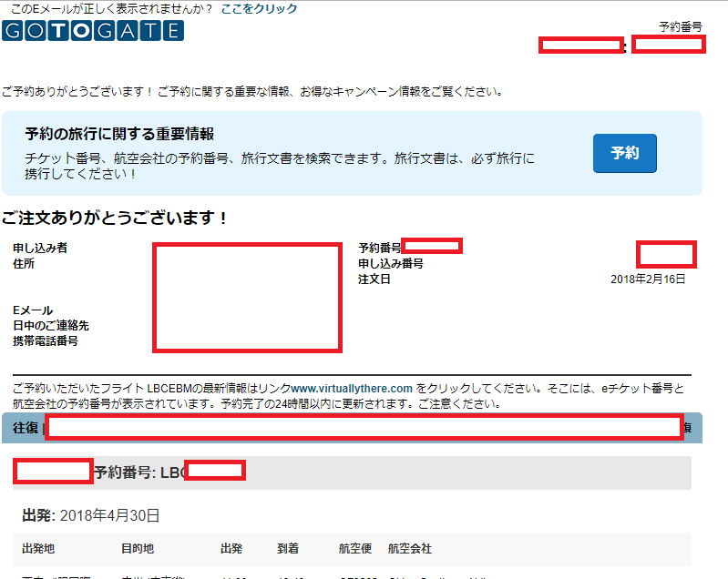Click the GOTOGATE logo
The width and height of the screenshot is (728, 579).
[93, 31]
